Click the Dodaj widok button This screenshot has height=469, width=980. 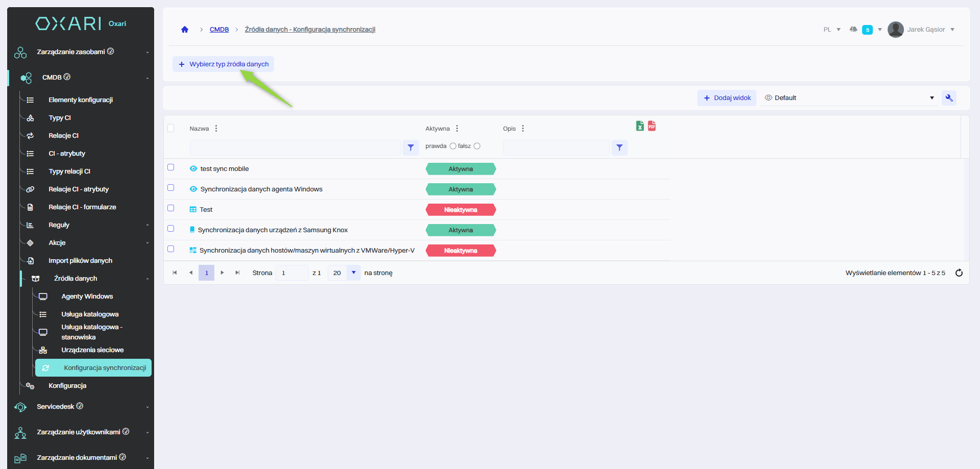[x=727, y=98]
